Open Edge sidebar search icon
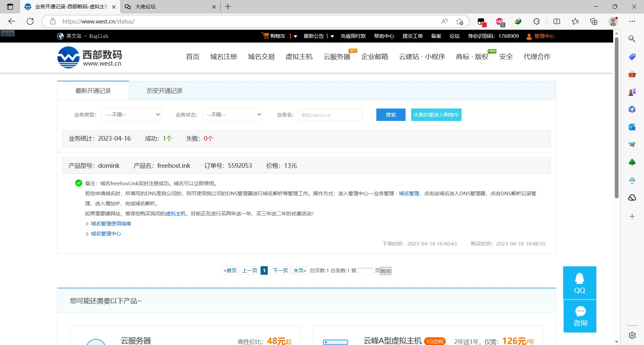The height and width of the screenshot is (345, 644). (632, 39)
